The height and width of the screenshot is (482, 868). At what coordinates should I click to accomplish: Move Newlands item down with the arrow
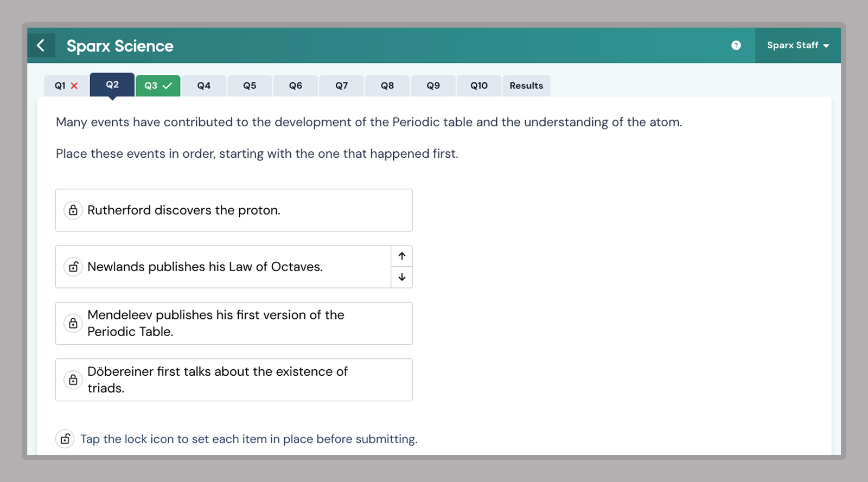(x=401, y=277)
